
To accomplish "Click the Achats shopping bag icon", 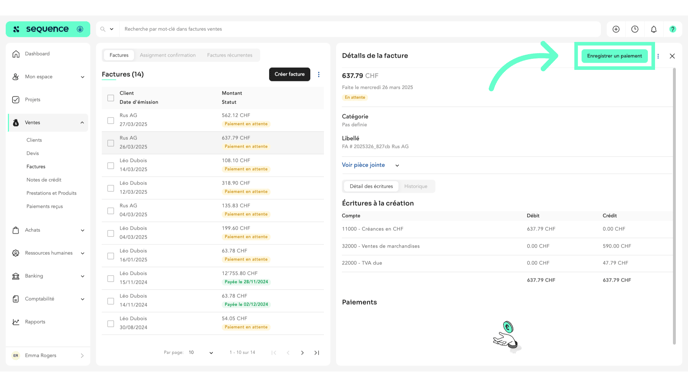I will point(16,230).
